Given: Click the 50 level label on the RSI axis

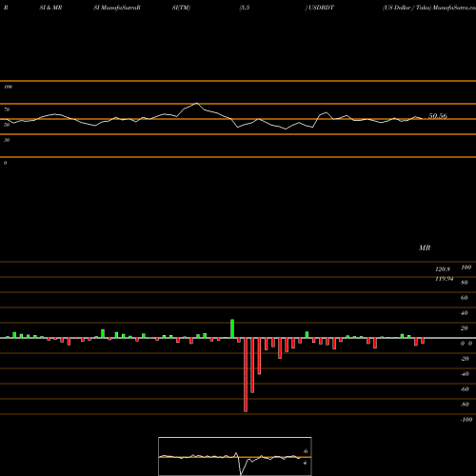Looking at the screenshot, I should 7,125.
